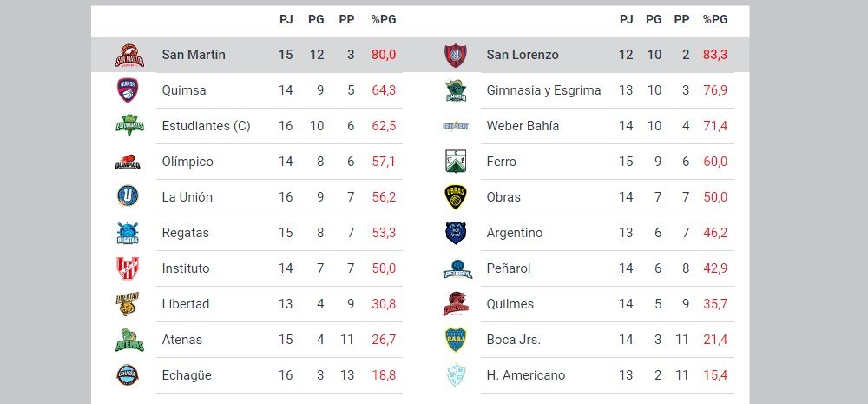Select the Estudiantes green logo
868x404 pixels.
click(128, 126)
